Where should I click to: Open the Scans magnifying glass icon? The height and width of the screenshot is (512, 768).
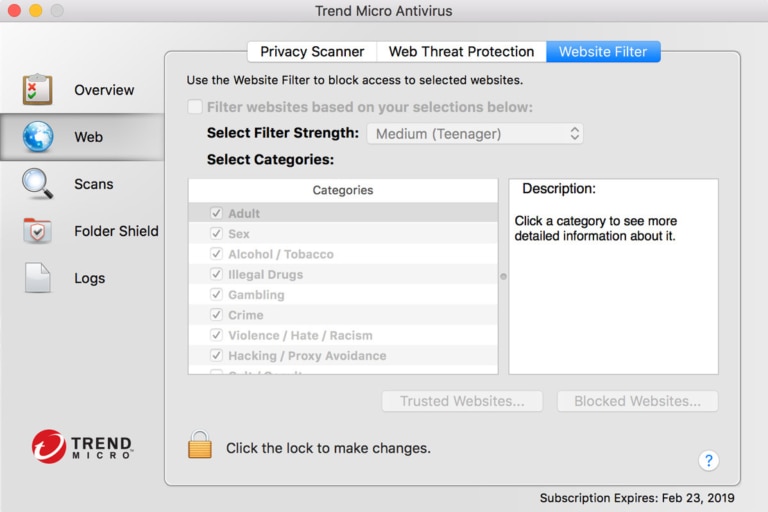click(x=38, y=184)
